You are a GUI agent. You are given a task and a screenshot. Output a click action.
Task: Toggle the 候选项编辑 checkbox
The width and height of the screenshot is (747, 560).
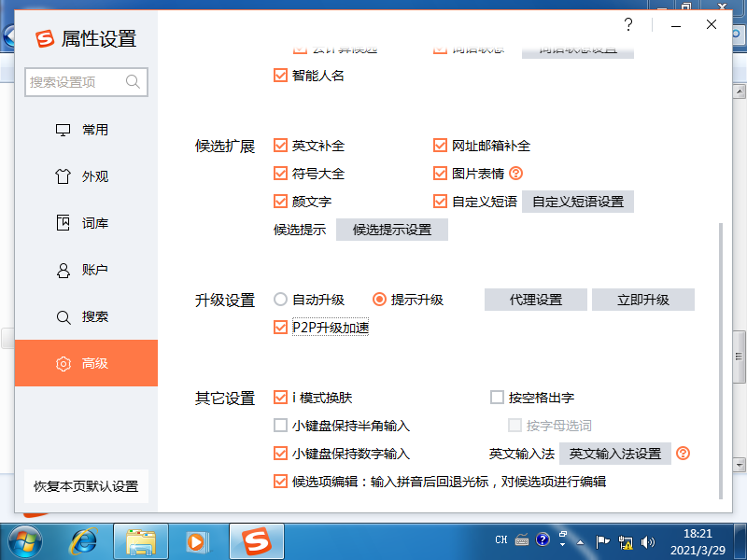[x=281, y=482]
